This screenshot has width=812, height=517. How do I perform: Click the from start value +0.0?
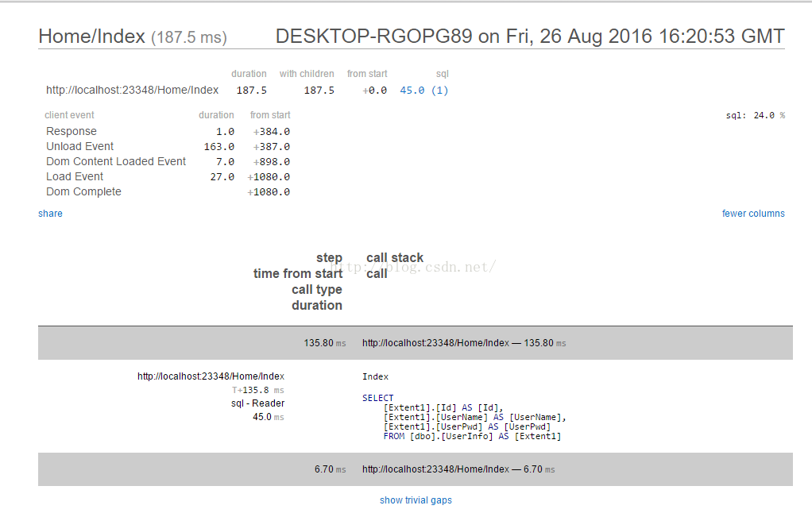click(374, 90)
